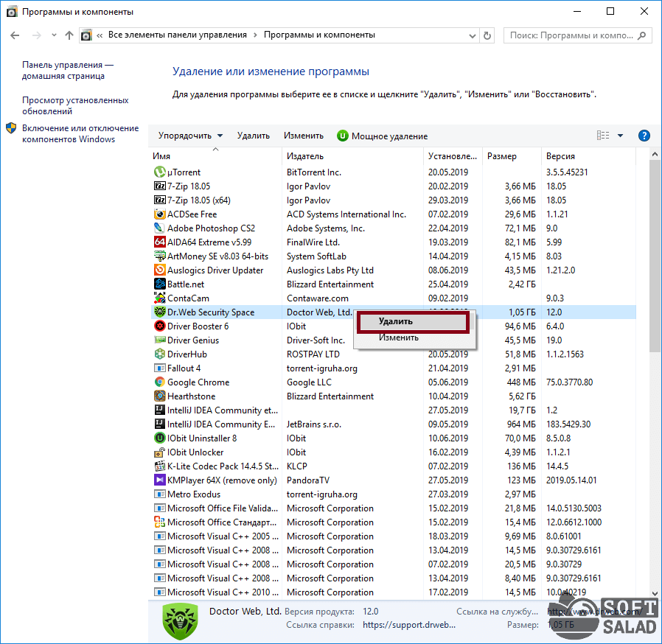This screenshot has height=644, width=662.
Task: Click the refresh icon in address bar
Action: point(487,35)
